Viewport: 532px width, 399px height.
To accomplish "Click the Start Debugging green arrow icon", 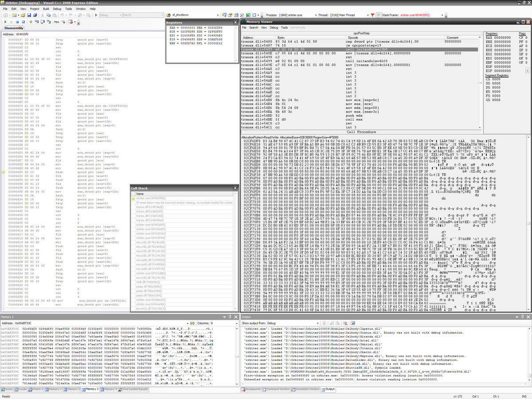I will pyautogui.click(x=96, y=15).
